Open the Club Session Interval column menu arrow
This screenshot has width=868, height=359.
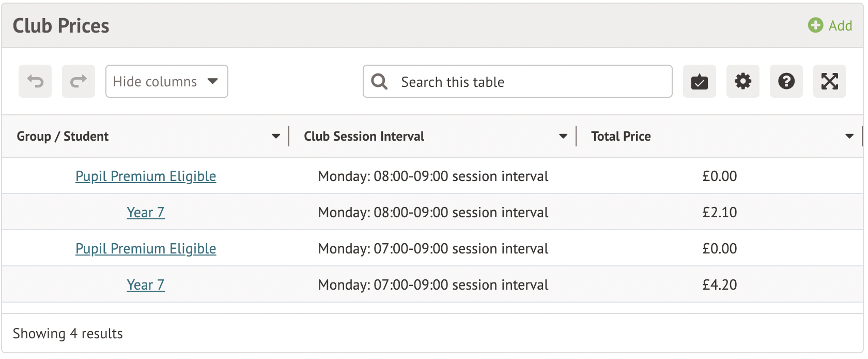pos(563,137)
